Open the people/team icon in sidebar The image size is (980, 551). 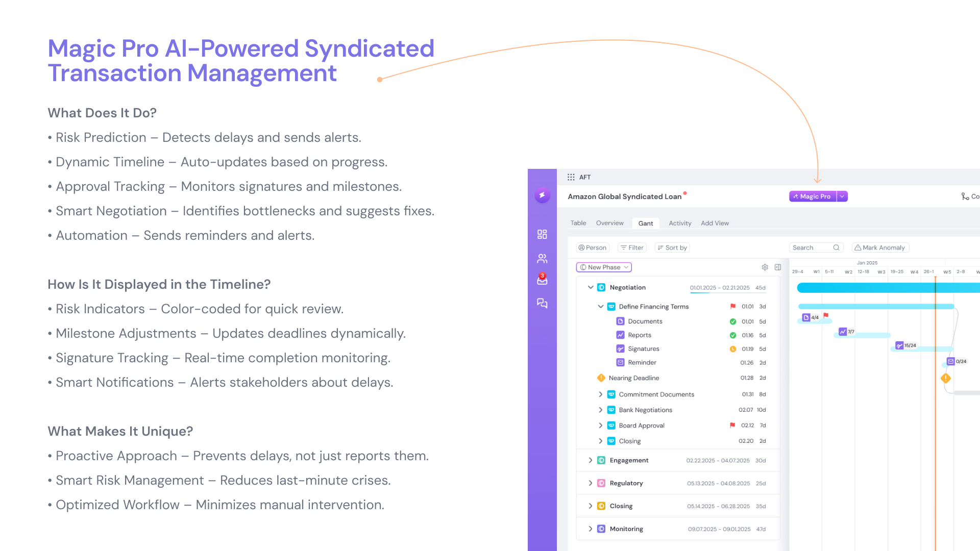542,259
